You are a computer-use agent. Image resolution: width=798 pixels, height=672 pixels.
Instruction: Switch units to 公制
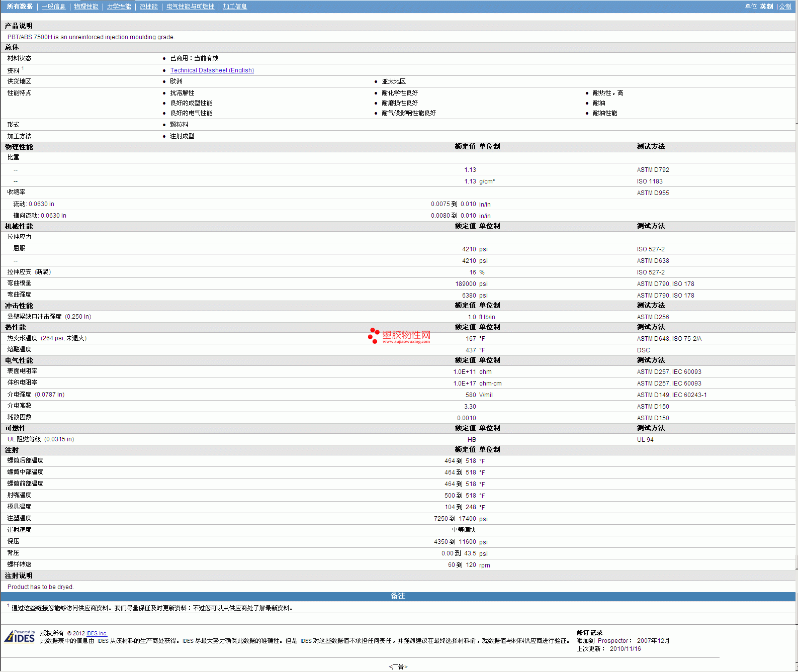(x=785, y=7)
